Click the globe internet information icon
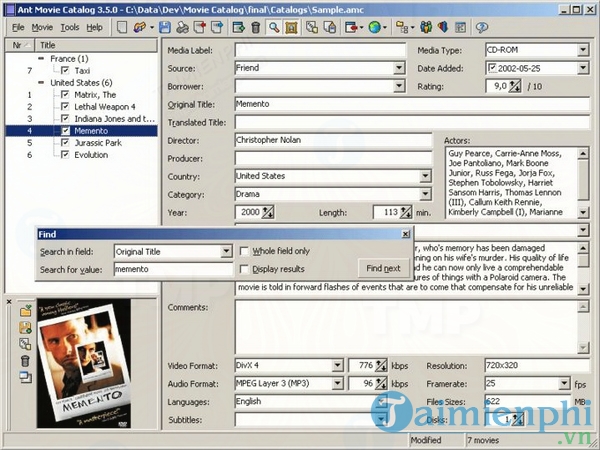600x450 pixels. [375, 28]
